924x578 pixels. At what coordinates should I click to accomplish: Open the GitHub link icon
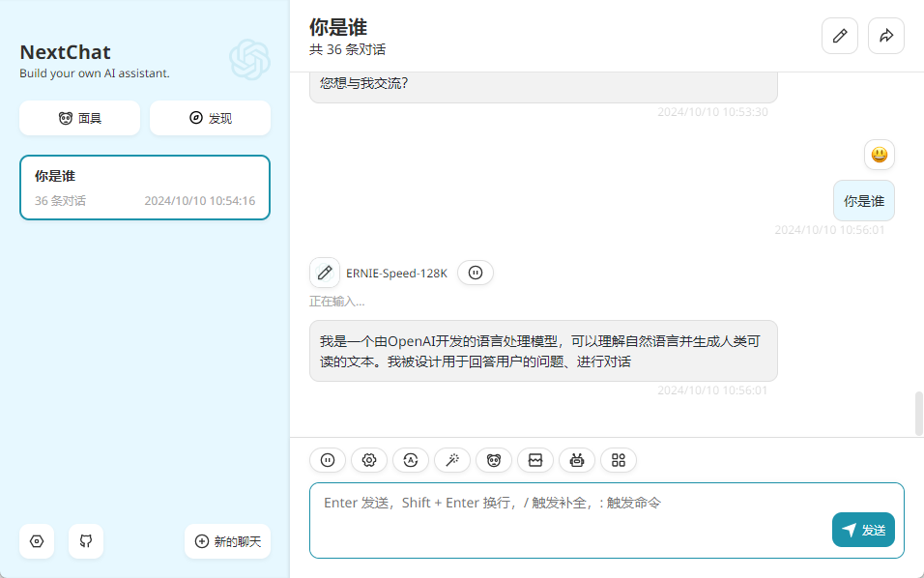tap(86, 541)
